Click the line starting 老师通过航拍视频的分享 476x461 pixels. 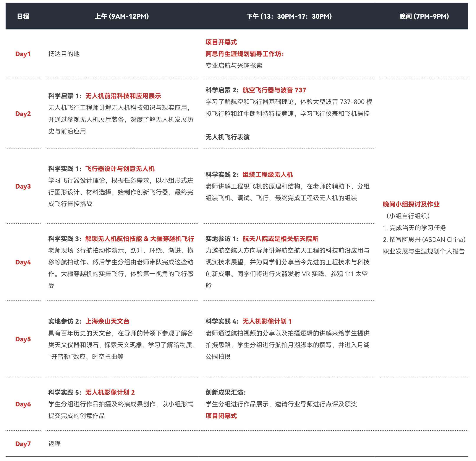tap(288, 333)
